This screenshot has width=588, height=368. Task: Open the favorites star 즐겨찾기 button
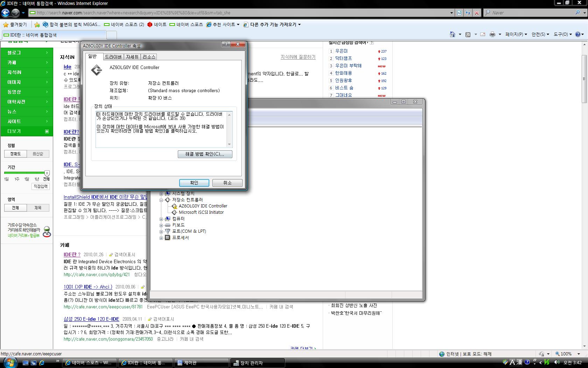15,25
